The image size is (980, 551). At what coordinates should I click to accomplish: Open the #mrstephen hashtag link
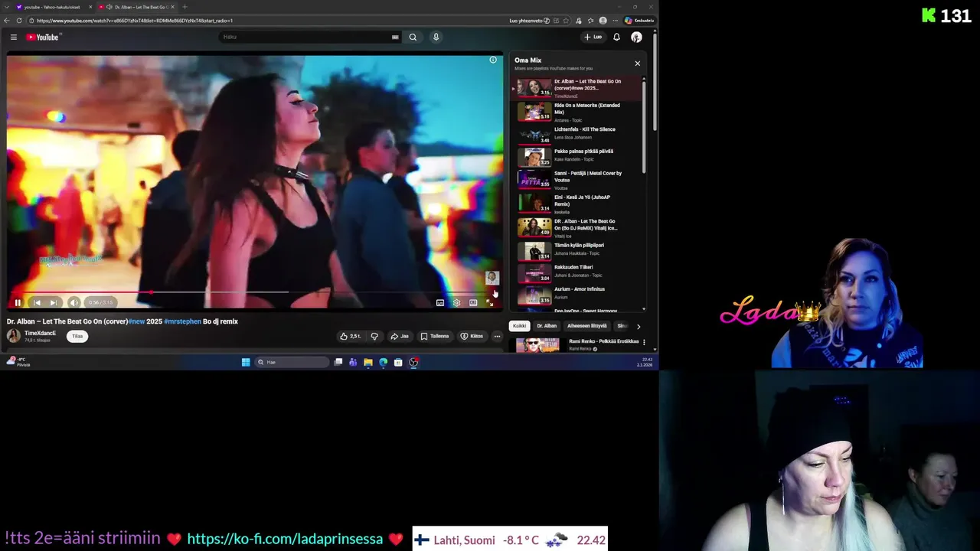click(182, 321)
